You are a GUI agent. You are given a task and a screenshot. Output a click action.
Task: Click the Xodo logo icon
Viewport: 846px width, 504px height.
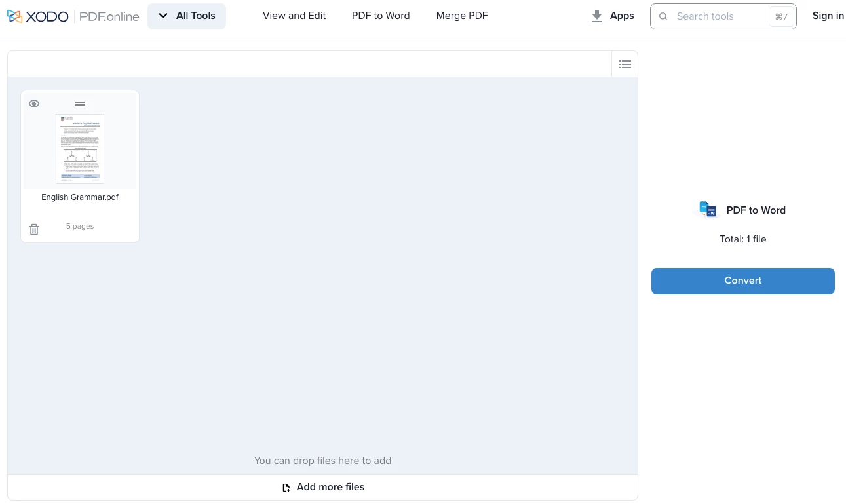[14, 16]
